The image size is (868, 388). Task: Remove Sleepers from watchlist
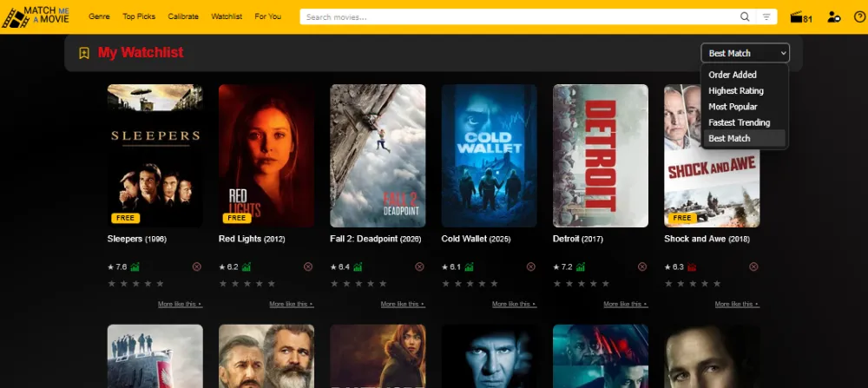click(196, 266)
